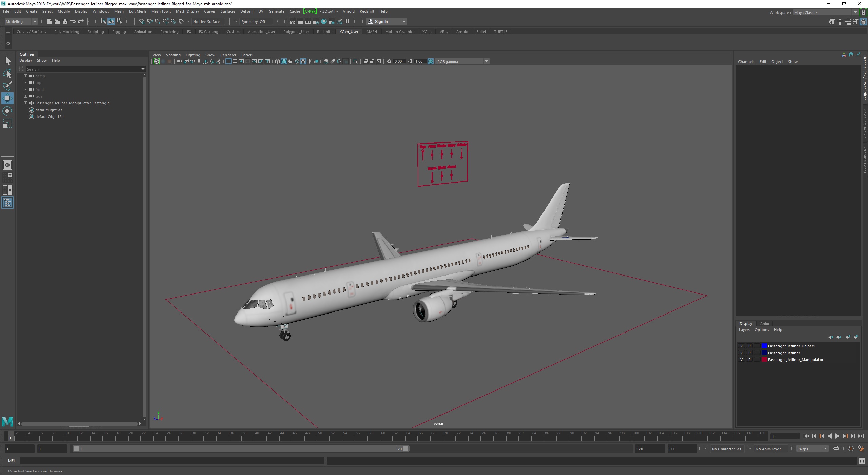
Task: Open the viewport Shading menu
Action: point(173,55)
